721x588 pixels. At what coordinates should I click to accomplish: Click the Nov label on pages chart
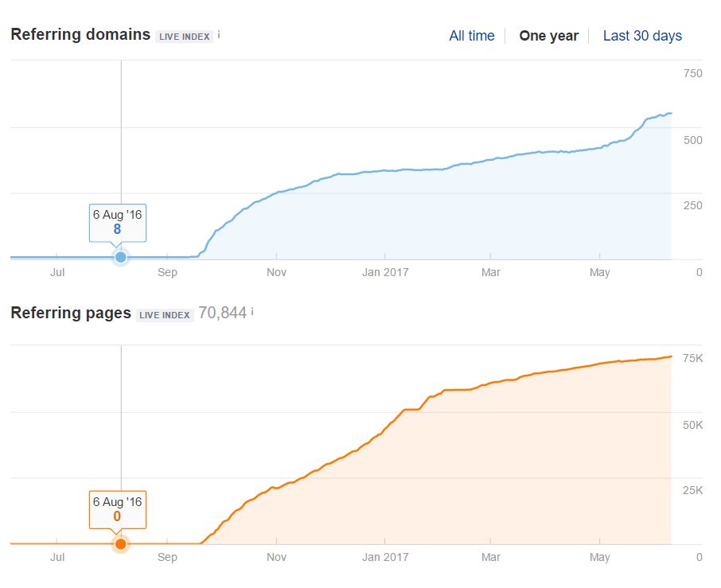276,557
